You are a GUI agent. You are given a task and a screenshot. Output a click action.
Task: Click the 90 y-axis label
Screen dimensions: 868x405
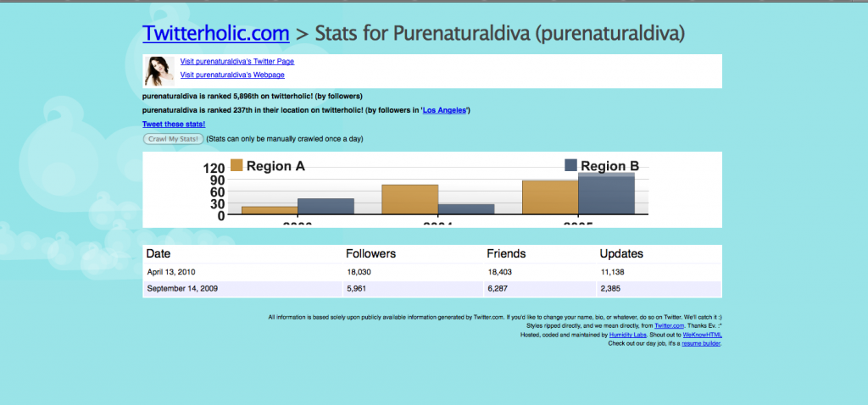(x=218, y=180)
